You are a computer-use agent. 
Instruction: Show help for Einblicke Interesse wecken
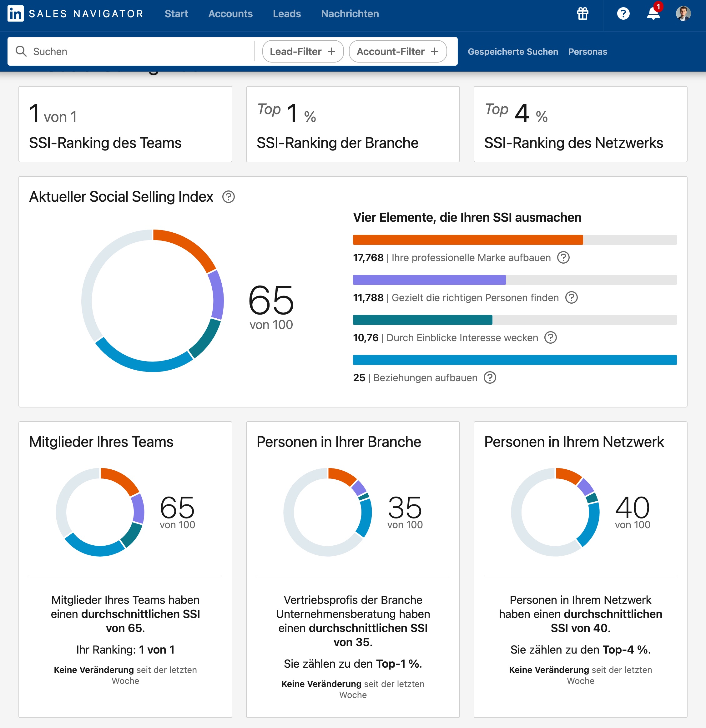pyautogui.click(x=550, y=338)
